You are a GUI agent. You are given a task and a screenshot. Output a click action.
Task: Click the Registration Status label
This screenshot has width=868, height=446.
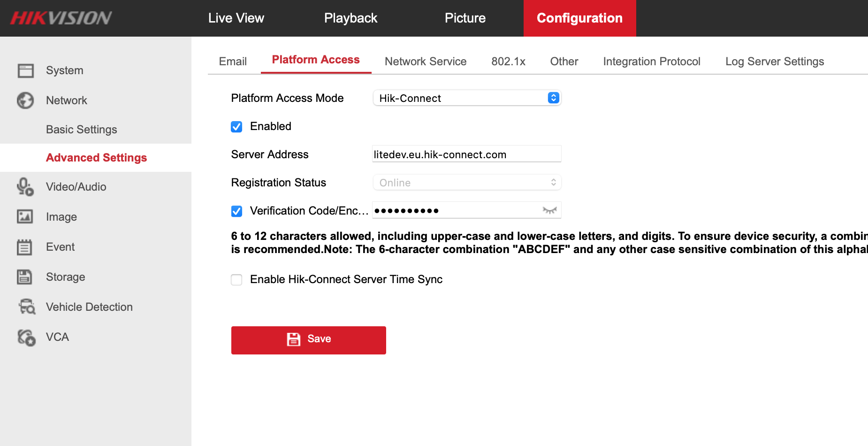278,183
